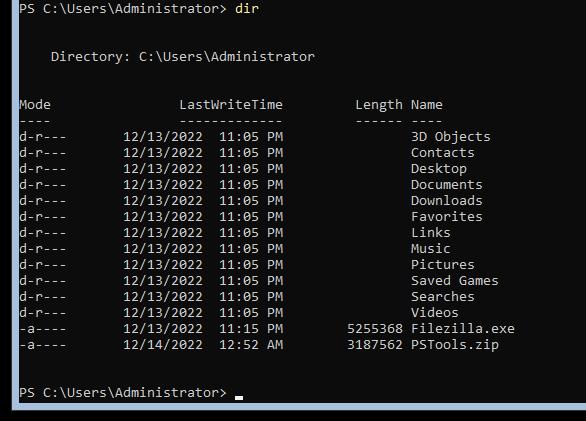Click the Searches directory name
This screenshot has width=586, height=421.
coord(442,297)
